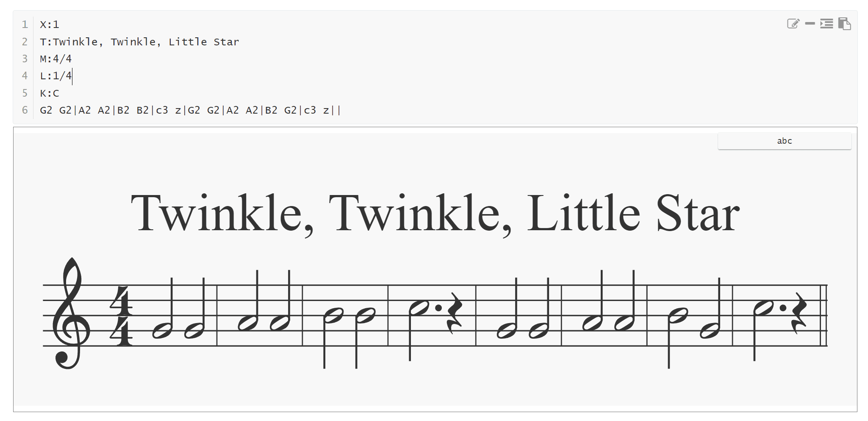Place cursor on the X:1 line
Viewport: 868px width, 421px height.
pos(50,25)
